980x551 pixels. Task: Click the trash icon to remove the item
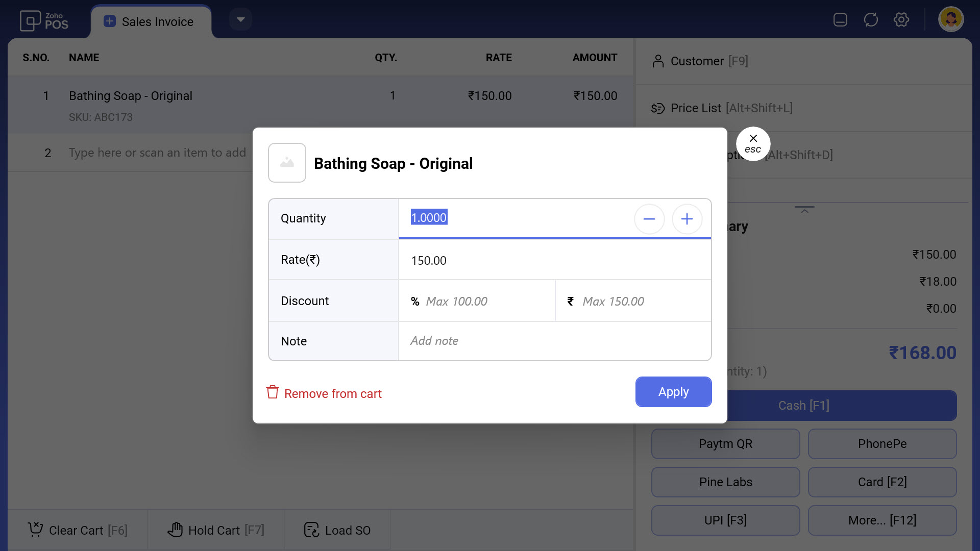coord(273,392)
